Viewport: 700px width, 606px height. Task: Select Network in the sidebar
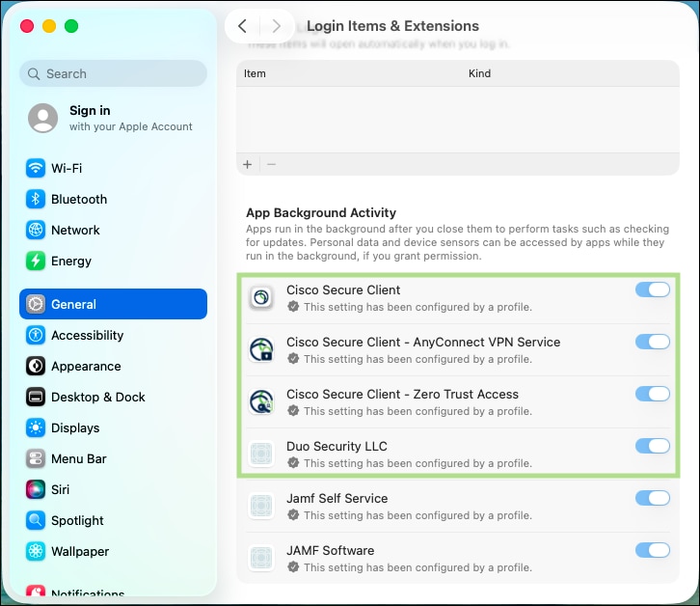(113, 231)
